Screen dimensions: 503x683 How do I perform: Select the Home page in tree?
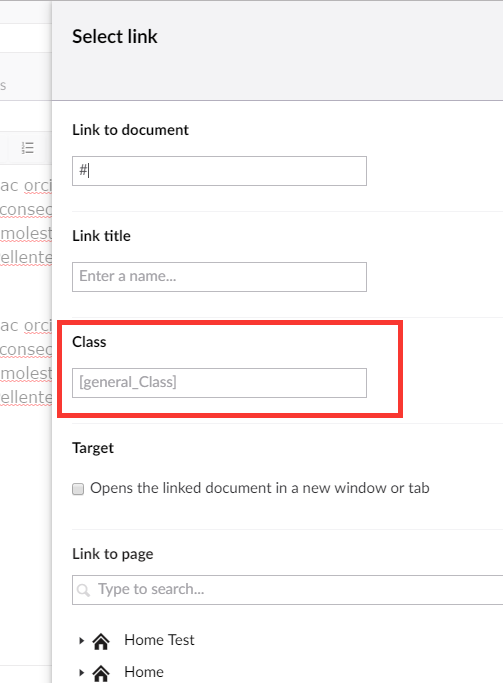tap(144, 672)
